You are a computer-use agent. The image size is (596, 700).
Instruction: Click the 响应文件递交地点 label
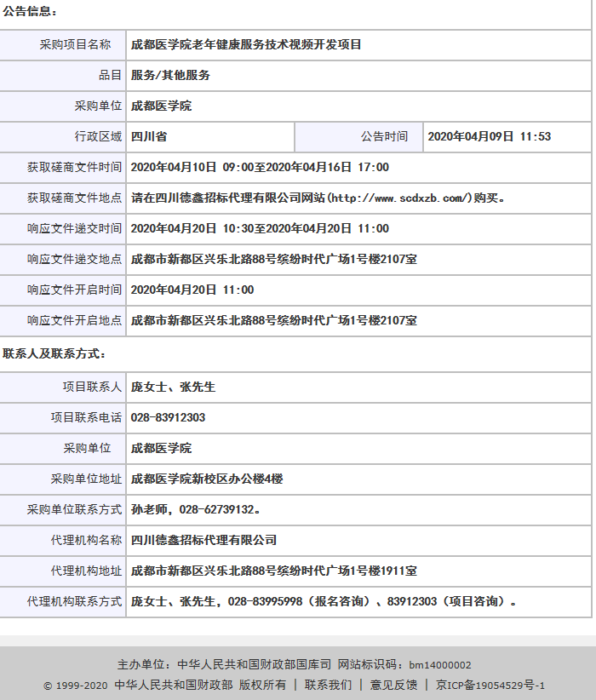tap(75, 259)
